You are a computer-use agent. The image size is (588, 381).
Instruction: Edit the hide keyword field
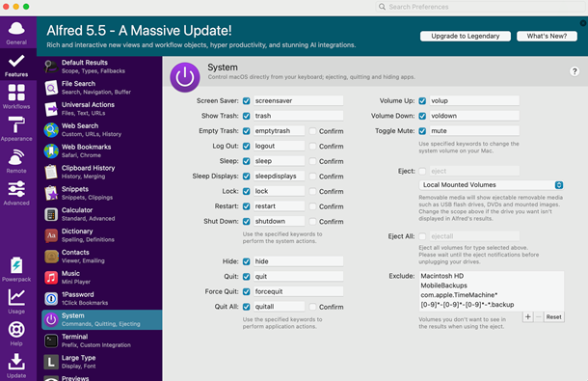click(x=298, y=261)
